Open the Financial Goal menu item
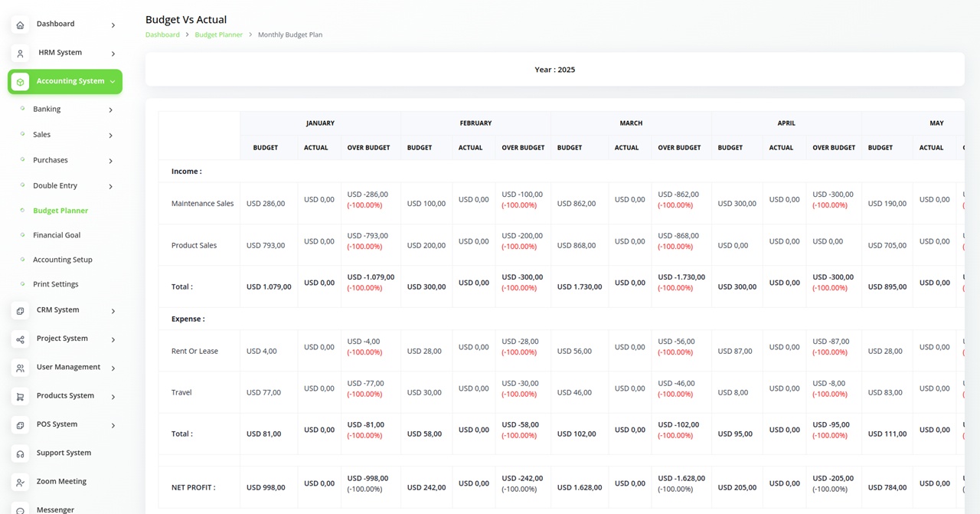This screenshot has width=980, height=514. (x=57, y=235)
